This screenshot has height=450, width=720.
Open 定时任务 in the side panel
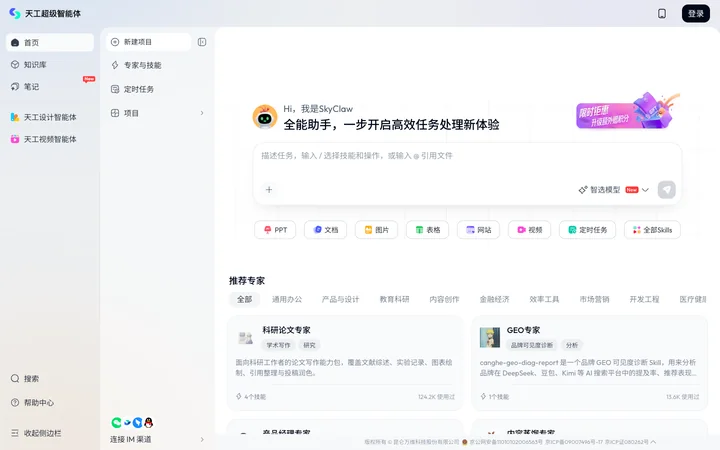point(157,89)
